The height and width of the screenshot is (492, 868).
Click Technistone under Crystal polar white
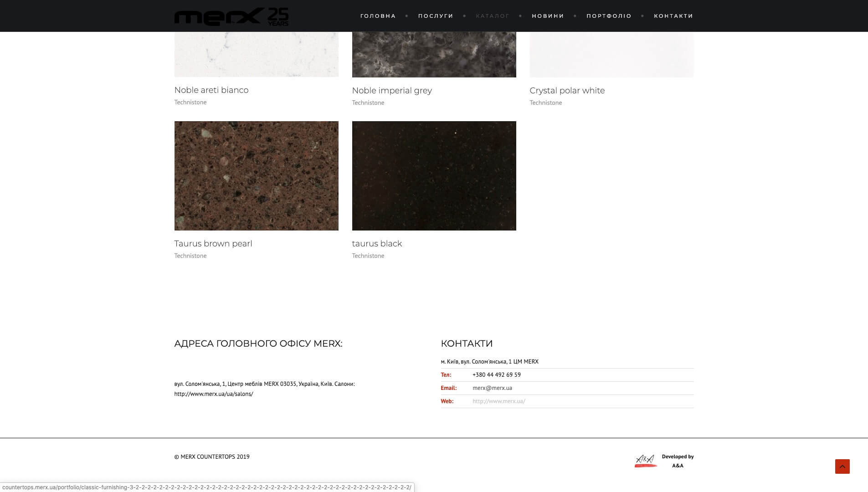click(x=546, y=103)
